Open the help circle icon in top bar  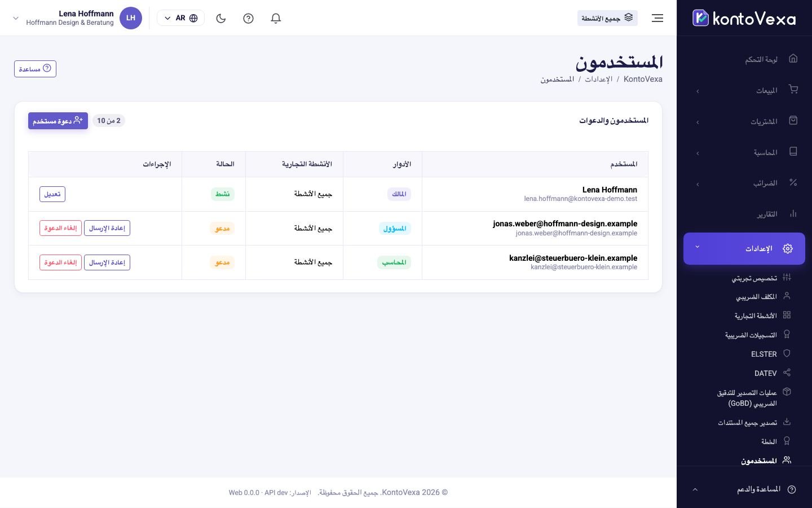point(248,18)
